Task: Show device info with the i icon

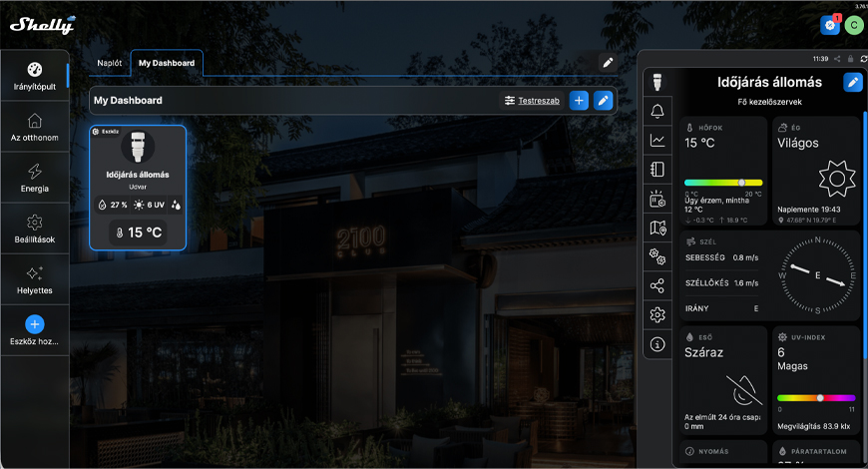Action: pyautogui.click(x=656, y=344)
